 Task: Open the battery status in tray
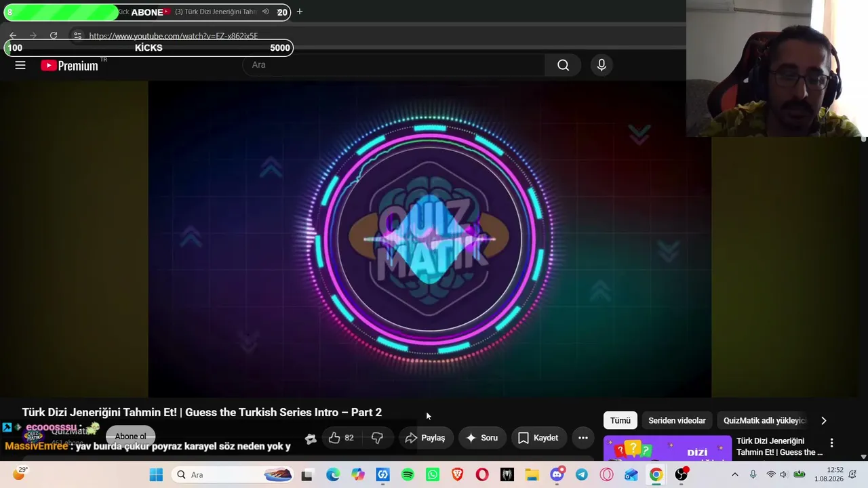click(800, 474)
